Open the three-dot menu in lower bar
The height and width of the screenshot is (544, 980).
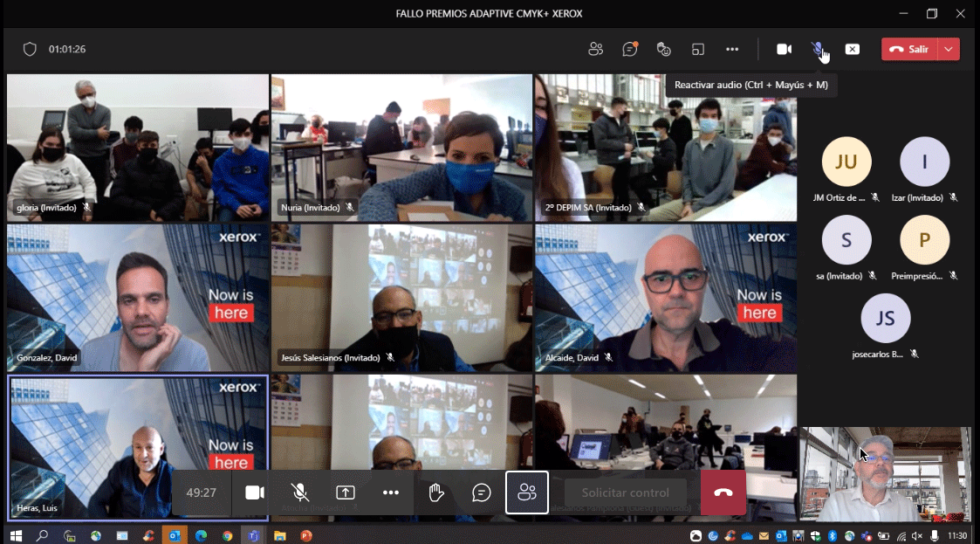point(391,493)
